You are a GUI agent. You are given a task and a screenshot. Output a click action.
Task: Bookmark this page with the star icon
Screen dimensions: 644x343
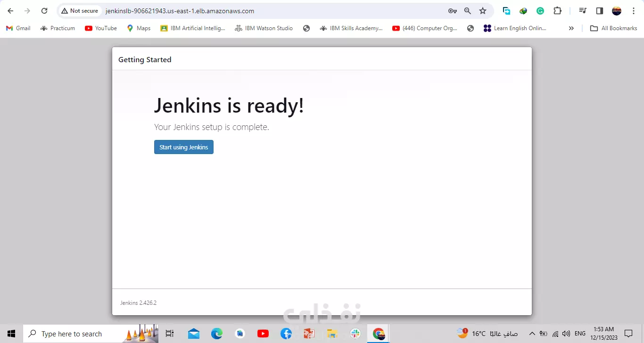483,10
